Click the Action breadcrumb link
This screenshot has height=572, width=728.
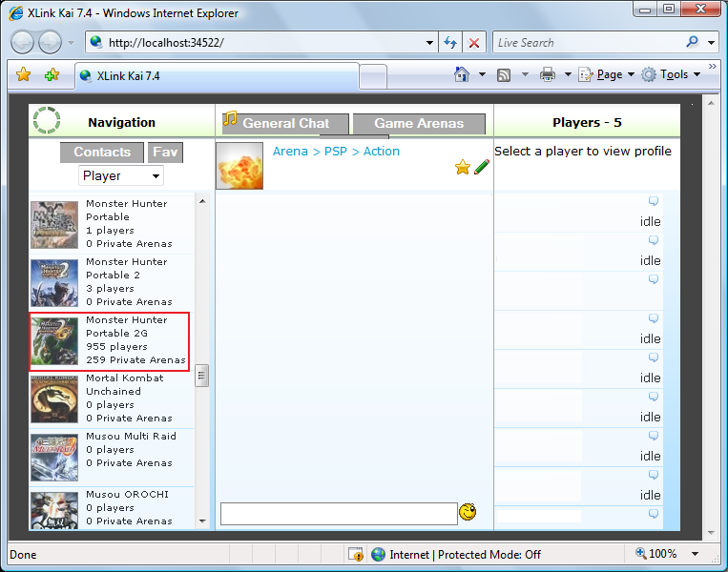tap(382, 152)
